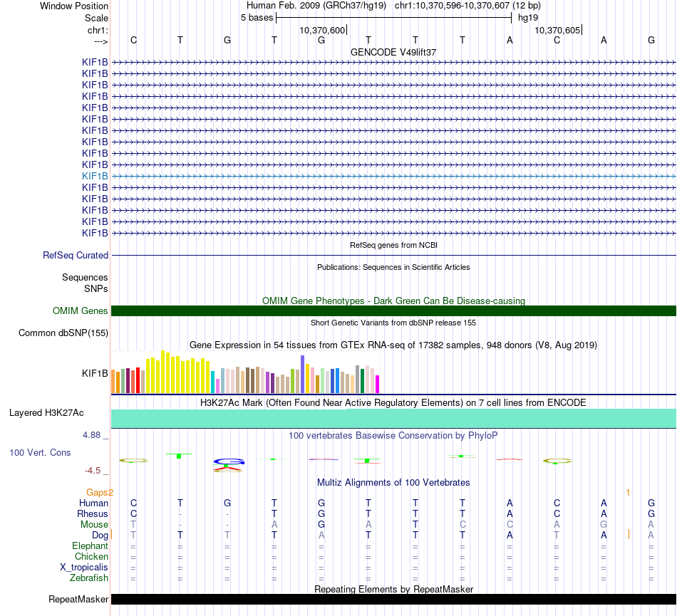Select the Human species label in Multiz
The height and width of the screenshot is (616, 677).
[93, 503]
